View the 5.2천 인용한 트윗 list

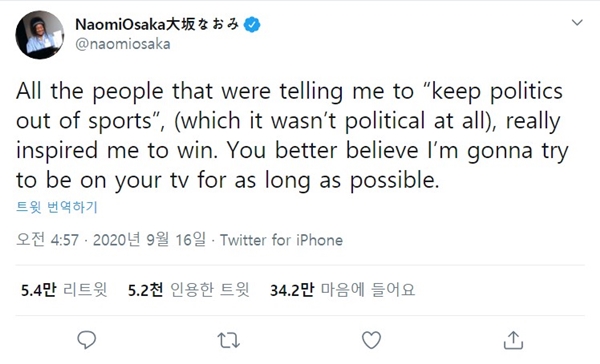point(189,290)
